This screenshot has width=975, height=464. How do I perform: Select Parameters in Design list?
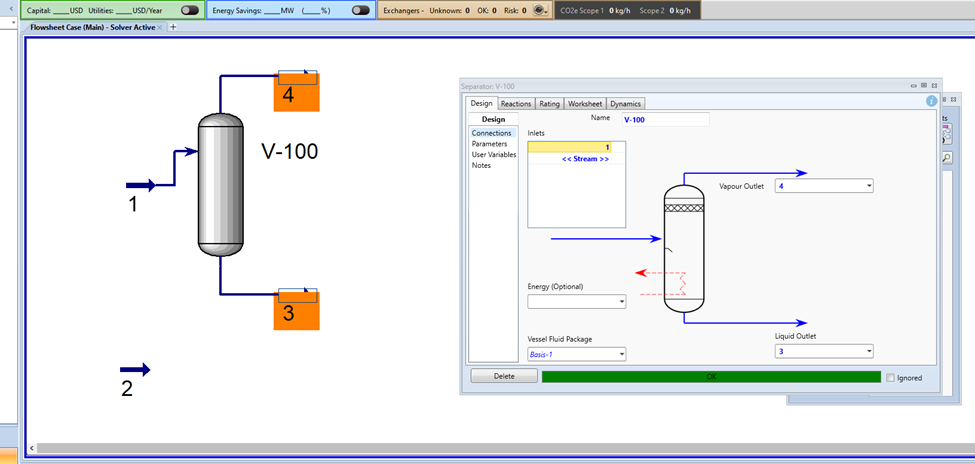click(489, 144)
